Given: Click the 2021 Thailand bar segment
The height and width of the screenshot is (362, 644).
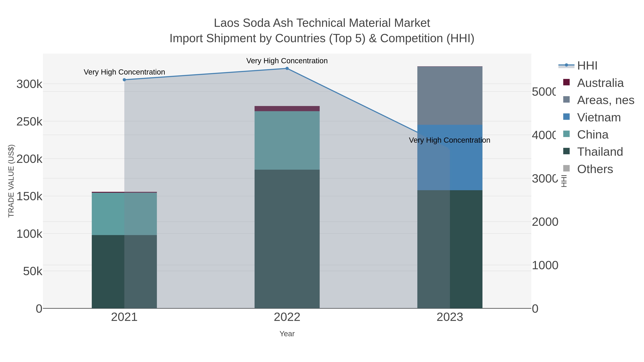Looking at the screenshot, I should (x=124, y=272).
